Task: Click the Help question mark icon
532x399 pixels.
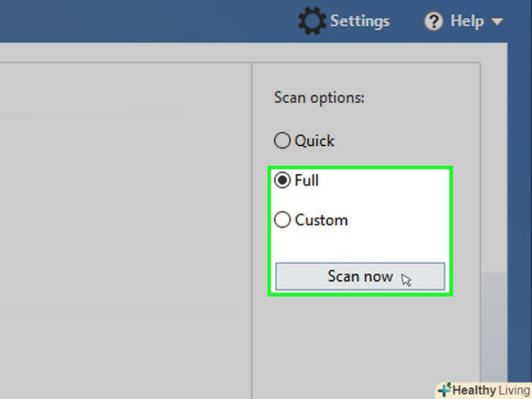Action: point(433,21)
